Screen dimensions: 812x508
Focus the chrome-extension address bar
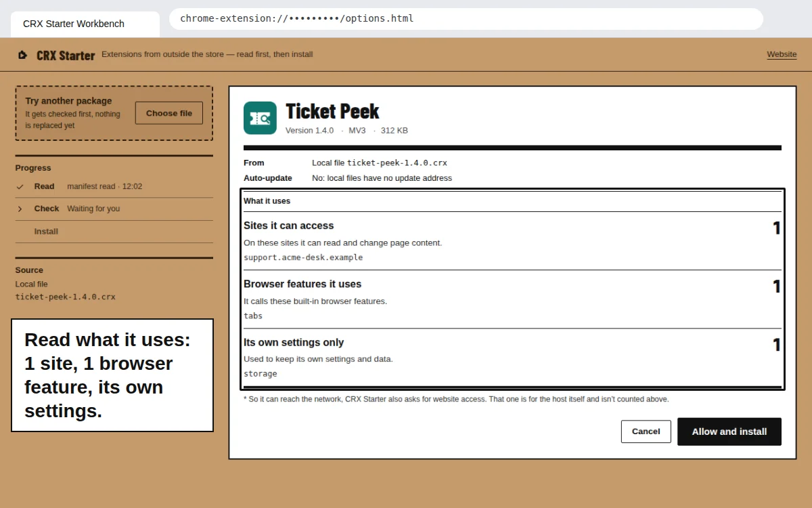[466, 19]
